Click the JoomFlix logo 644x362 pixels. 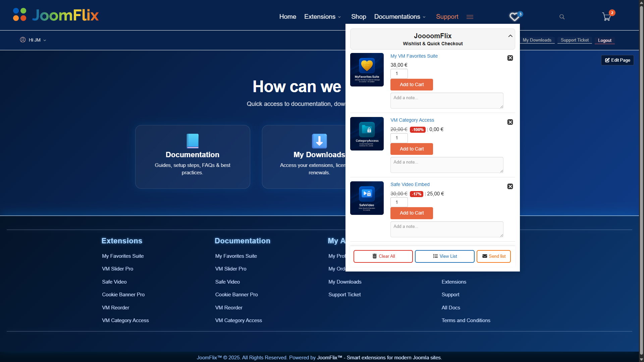(56, 15)
